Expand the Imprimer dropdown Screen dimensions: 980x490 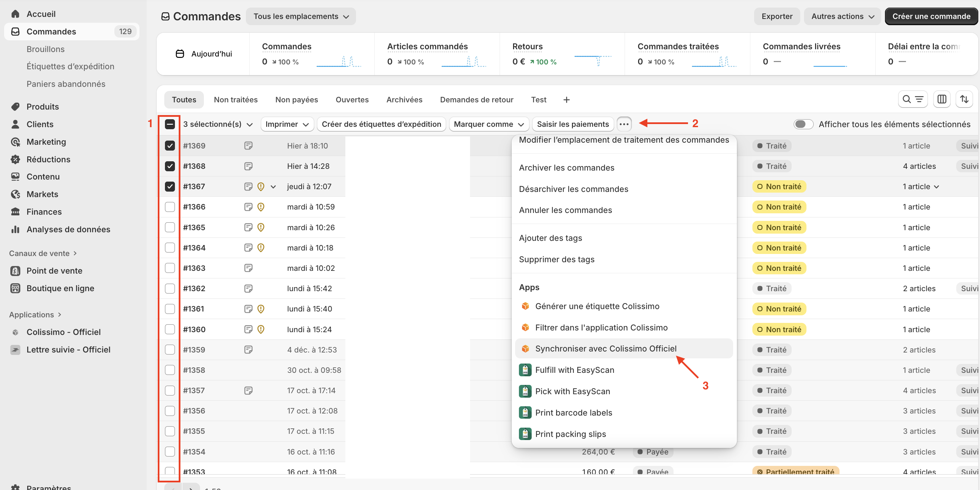tap(287, 124)
